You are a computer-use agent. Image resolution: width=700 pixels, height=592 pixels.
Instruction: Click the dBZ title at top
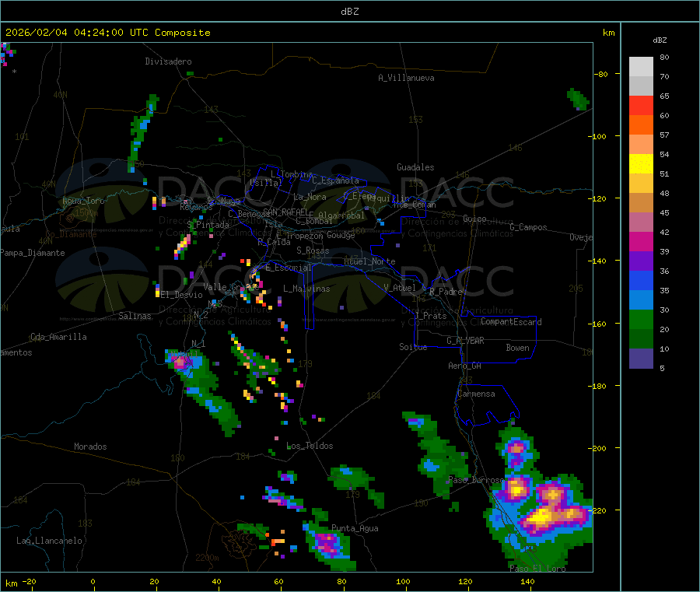[x=349, y=12]
